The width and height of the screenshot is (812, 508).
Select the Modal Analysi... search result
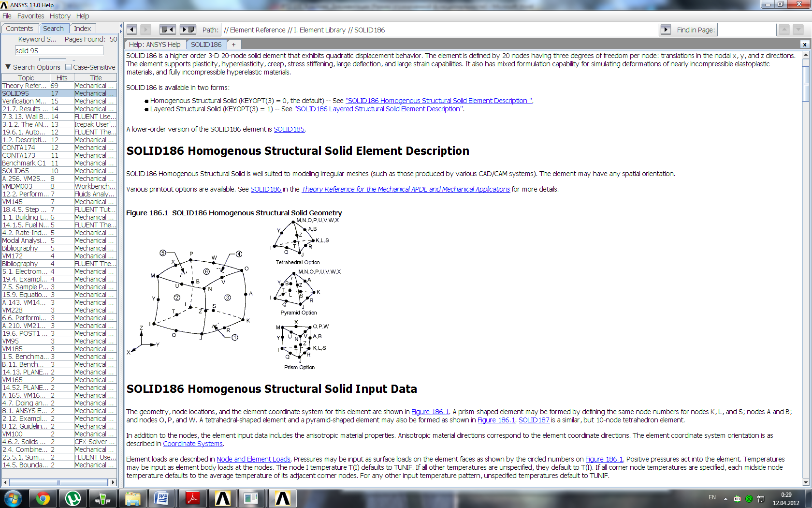(59, 240)
